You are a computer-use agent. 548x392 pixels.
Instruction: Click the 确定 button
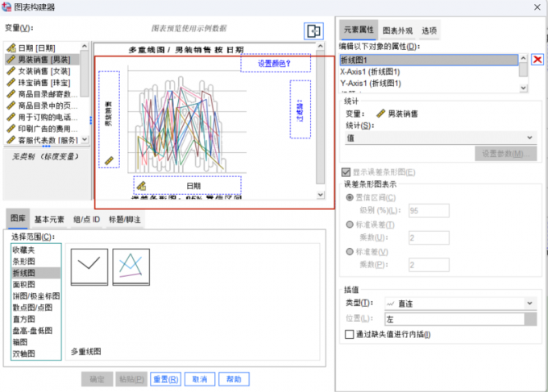[97, 379]
